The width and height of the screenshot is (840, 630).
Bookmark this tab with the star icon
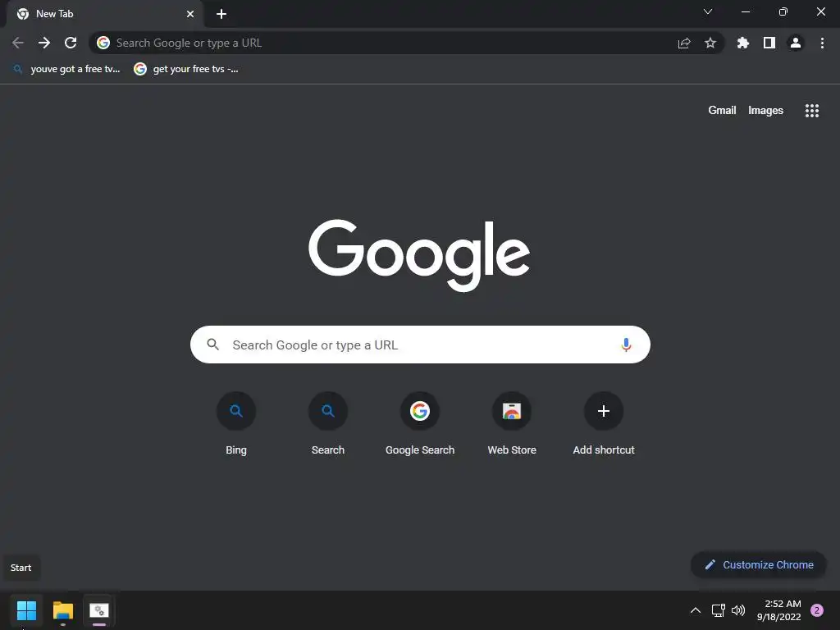pyautogui.click(x=710, y=43)
